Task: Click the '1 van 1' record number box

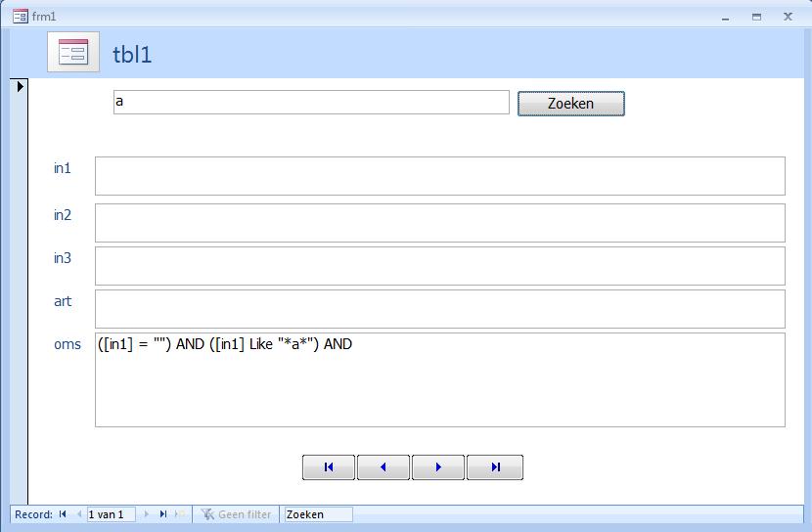Action: [112, 514]
